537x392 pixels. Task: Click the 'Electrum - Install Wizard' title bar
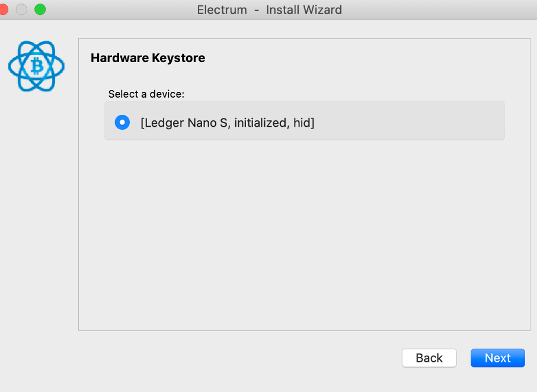268,9
